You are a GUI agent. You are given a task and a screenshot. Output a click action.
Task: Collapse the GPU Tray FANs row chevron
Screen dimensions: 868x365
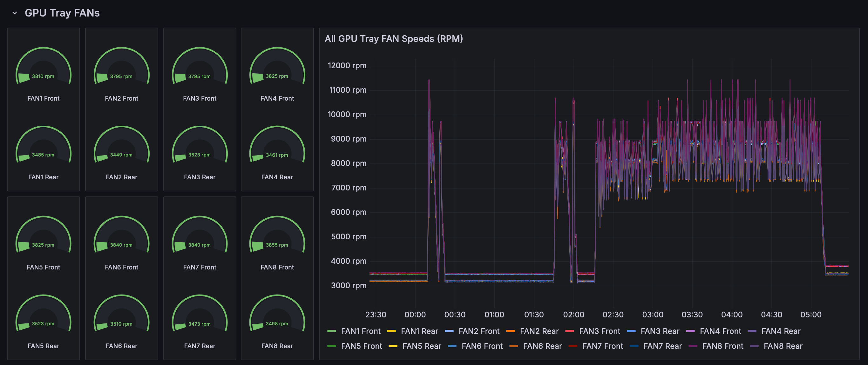15,13
